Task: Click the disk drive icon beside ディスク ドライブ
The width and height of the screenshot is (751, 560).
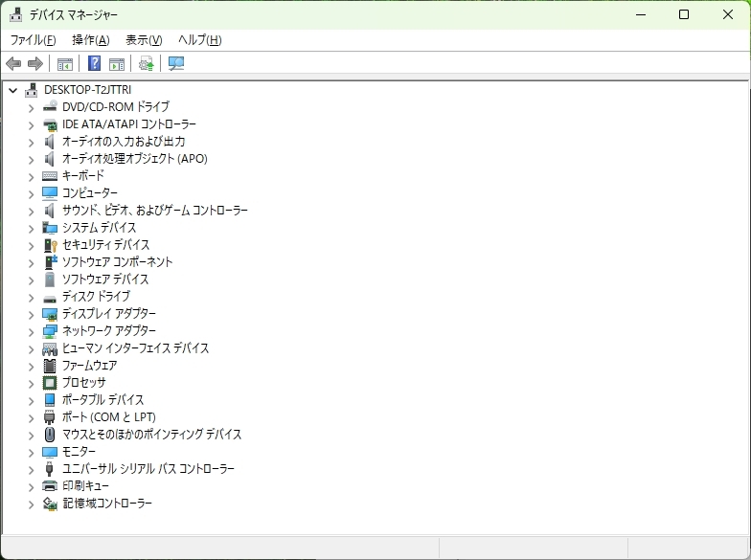Action: click(x=50, y=299)
